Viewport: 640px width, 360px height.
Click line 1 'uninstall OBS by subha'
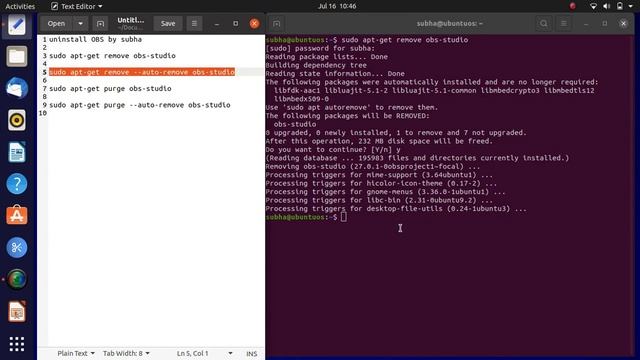pyautogui.click(x=96, y=40)
